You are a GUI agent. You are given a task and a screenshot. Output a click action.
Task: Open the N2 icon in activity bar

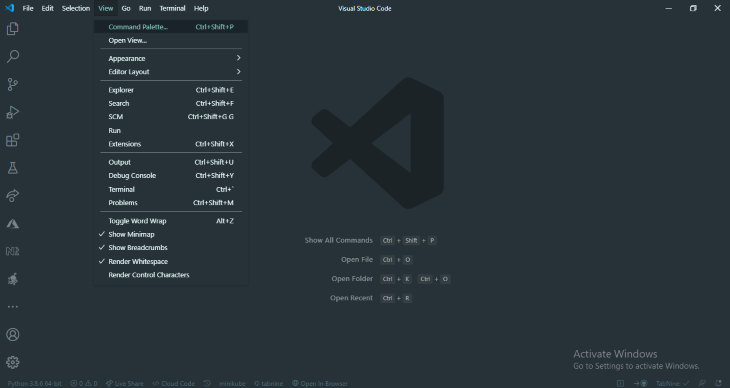click(13, 252)
